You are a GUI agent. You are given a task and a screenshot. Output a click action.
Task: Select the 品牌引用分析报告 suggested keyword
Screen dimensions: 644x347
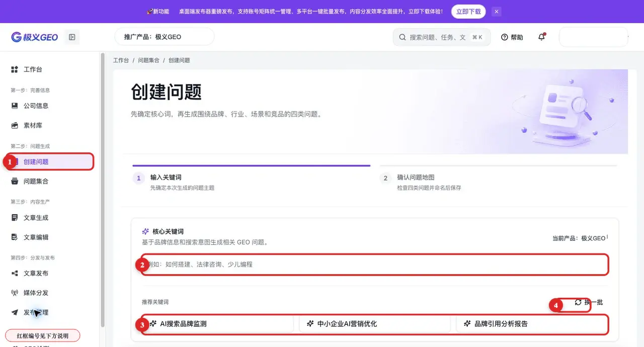point(532,324)
